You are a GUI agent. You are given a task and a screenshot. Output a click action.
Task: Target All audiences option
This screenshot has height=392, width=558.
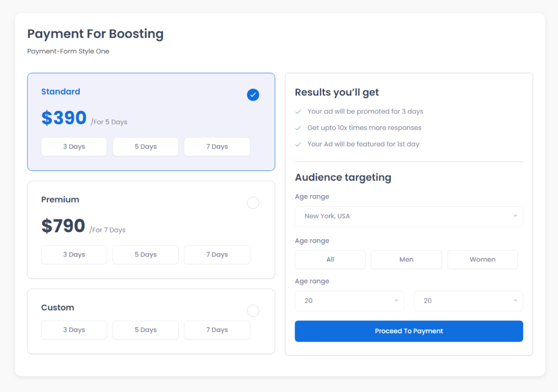point(330,260)
